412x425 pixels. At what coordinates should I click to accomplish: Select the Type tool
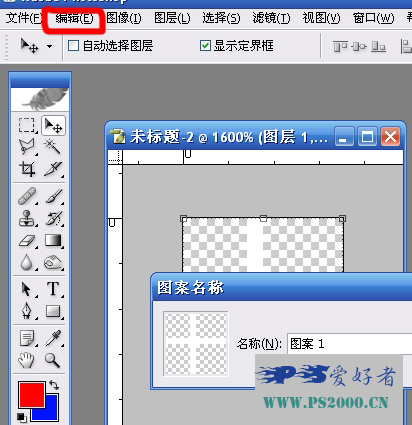pyautogui.click(x=53, y=289)
